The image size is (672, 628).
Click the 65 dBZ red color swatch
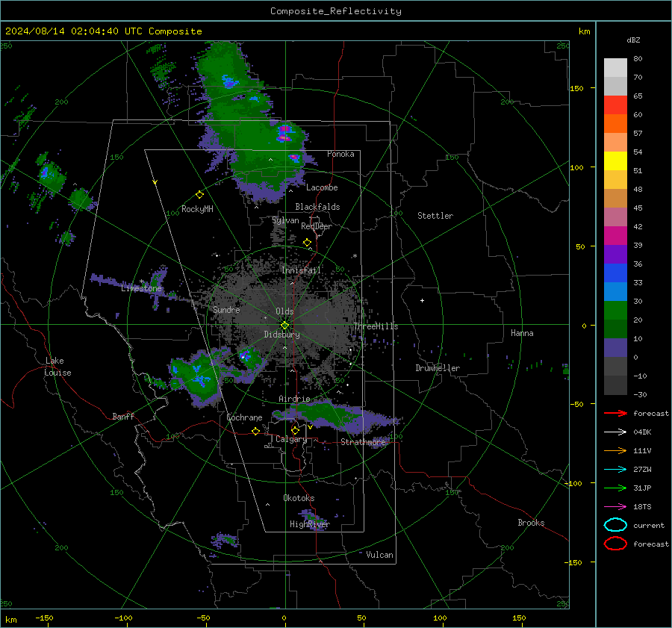[x=615, y=105]
